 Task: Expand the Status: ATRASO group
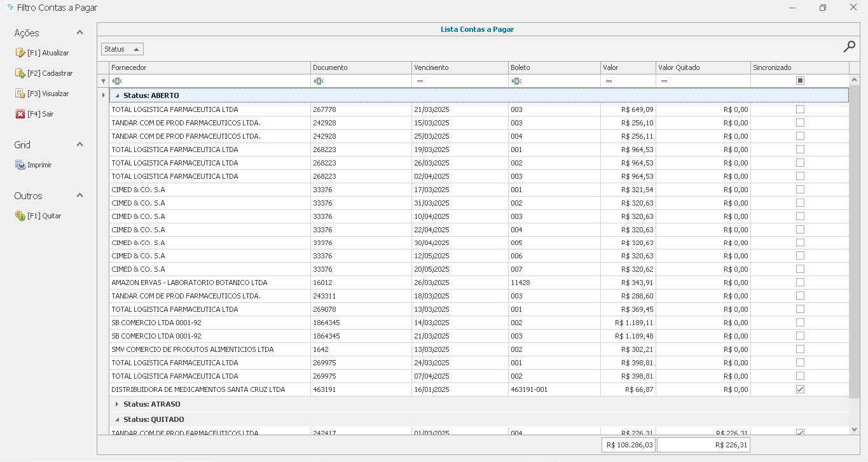point(117,404)
